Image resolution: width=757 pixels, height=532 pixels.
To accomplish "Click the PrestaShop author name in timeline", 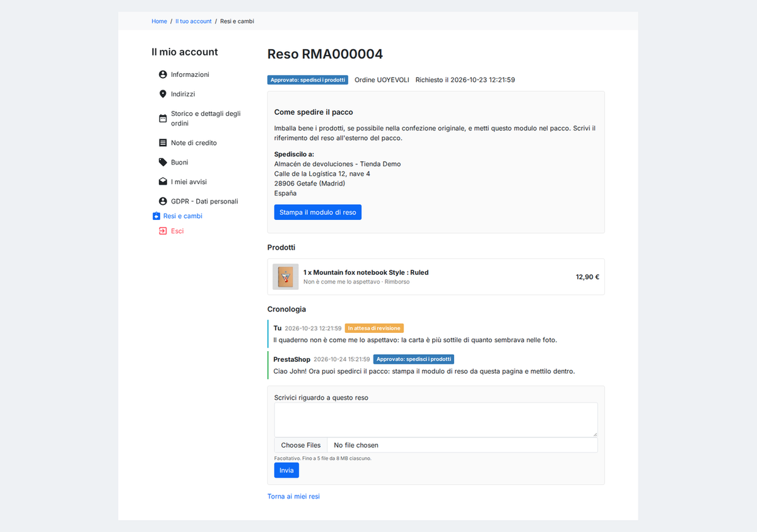I will click(291, 359).
